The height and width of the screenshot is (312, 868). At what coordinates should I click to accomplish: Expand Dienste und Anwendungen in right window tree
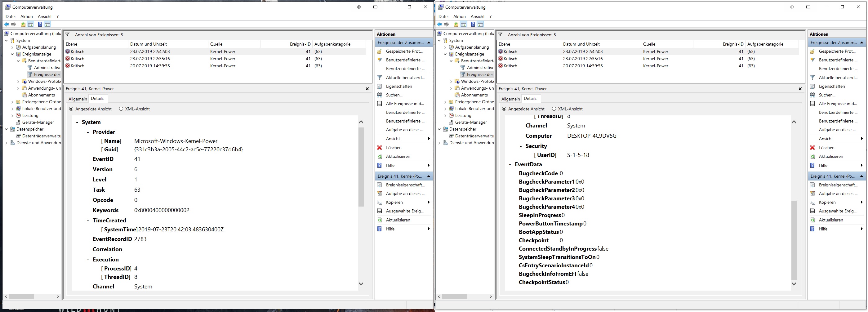click(439, 143)
